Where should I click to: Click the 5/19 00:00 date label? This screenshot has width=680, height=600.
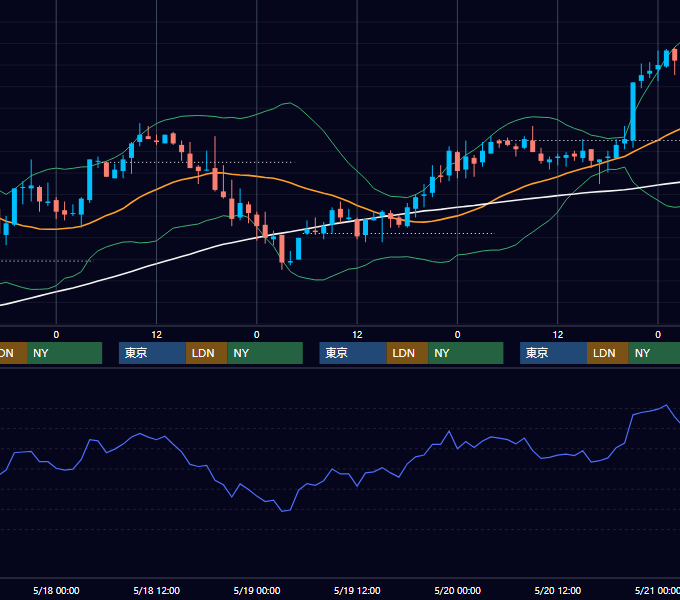pyautogui.click(x=257, y=590)
